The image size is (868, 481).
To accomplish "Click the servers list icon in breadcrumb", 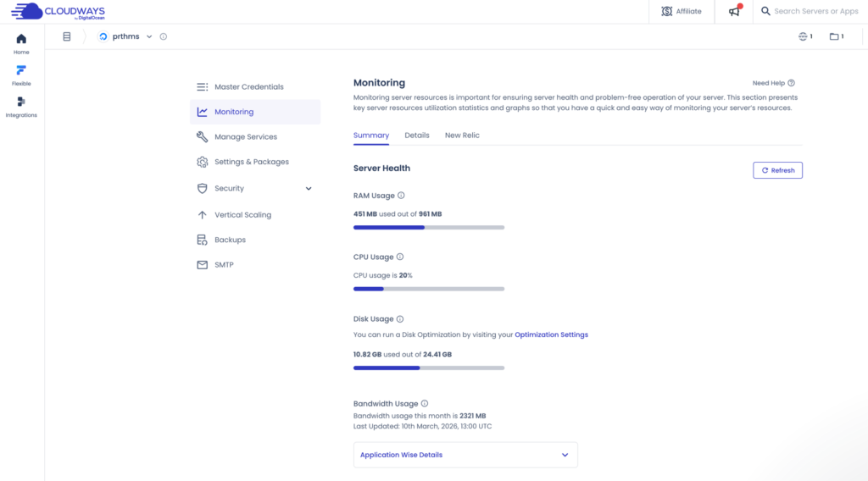I will pos(66,36).
